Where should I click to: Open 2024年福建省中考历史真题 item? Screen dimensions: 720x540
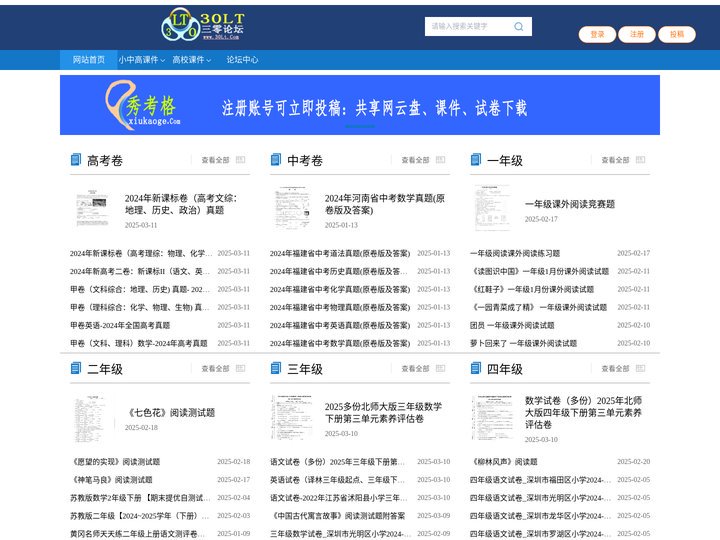(338, 271)
